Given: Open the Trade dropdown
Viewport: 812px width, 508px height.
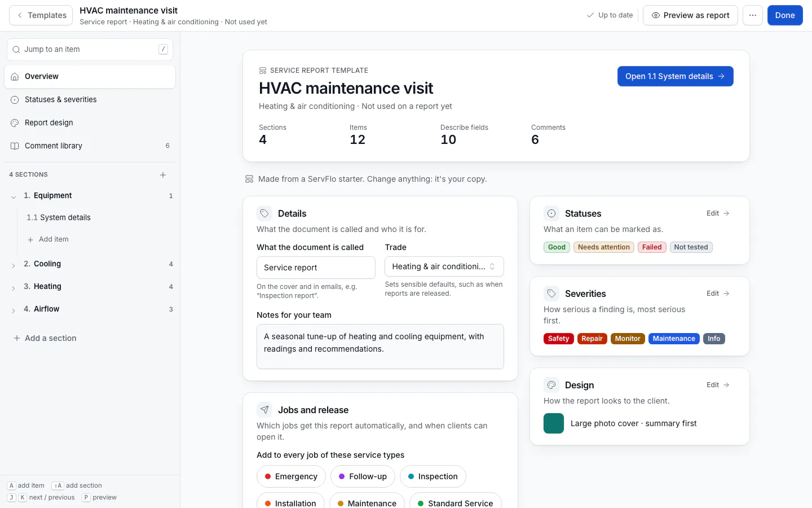Looking at the screenshot, I should tap(444, 266).
